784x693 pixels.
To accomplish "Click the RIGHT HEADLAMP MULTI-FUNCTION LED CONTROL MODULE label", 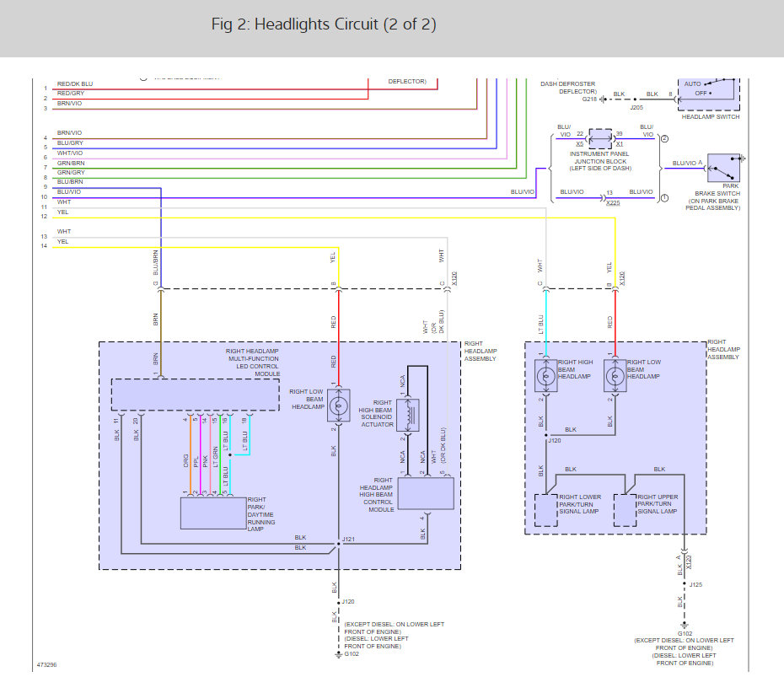I will pos(253,363).
